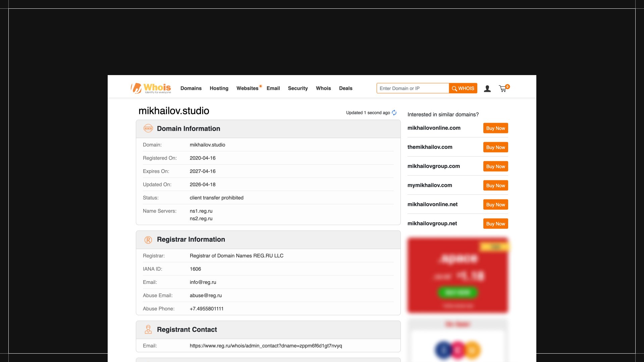
Task: Buy Now for mymikhailov.com
Action: (x=495, y=185)
